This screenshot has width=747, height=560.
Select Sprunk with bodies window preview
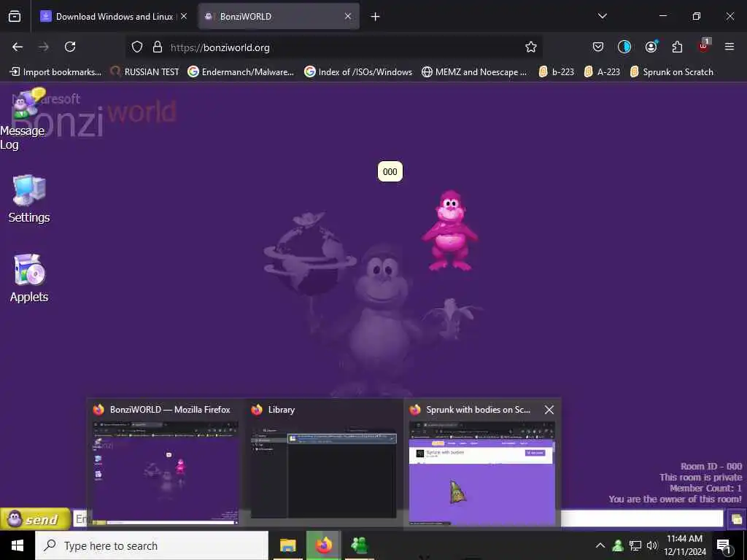point(481,463)
